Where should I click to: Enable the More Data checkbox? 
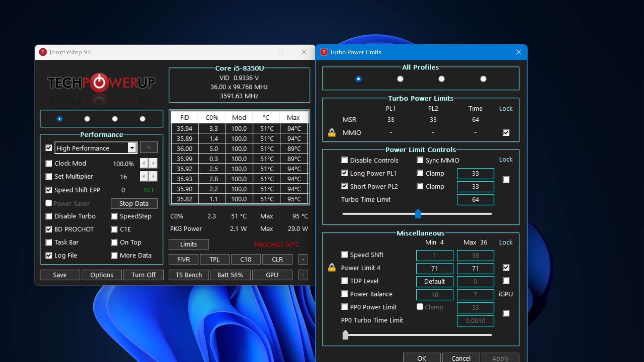(x=114, y=255)
